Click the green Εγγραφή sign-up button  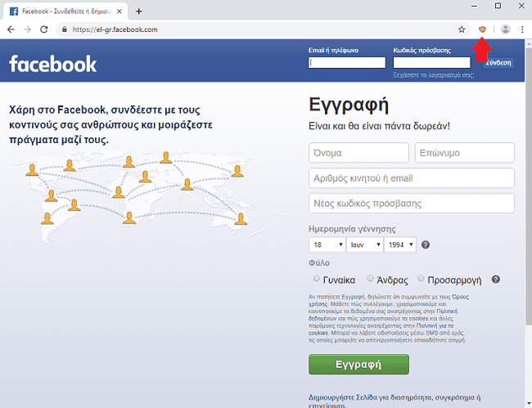[358, 365]
